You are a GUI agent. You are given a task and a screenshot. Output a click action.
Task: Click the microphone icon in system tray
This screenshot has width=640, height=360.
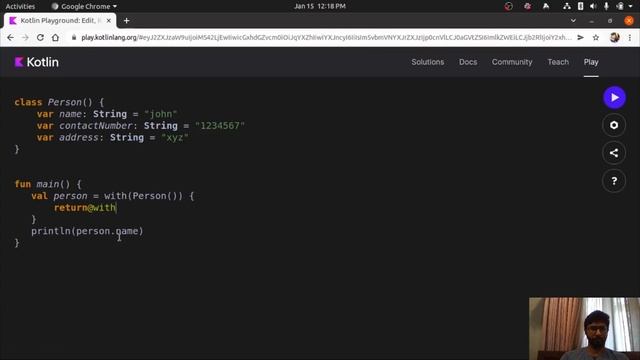pyautogui.click(x=607, y=6)
